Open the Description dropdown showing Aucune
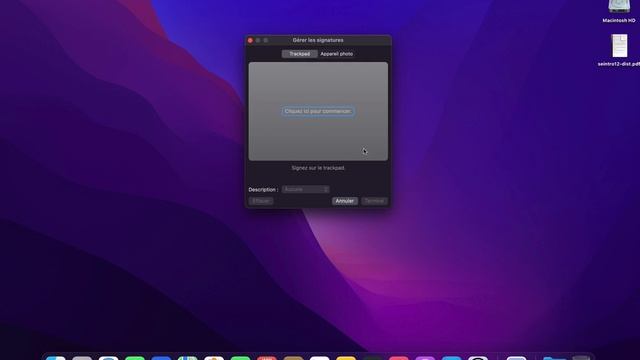The width and height of the screenshot is (640, 360). click(x=305, y=189)
